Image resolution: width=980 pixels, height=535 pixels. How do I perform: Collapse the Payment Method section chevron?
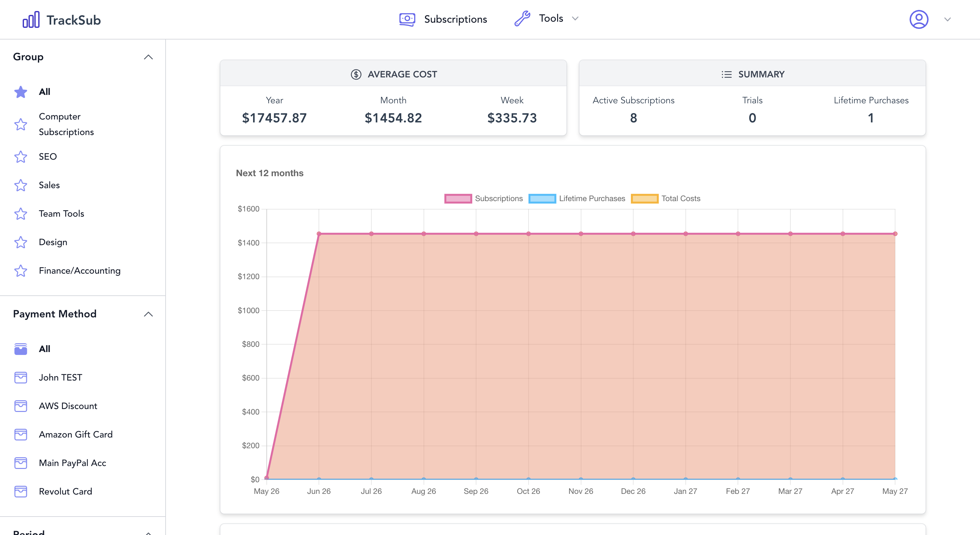(148, 314)
